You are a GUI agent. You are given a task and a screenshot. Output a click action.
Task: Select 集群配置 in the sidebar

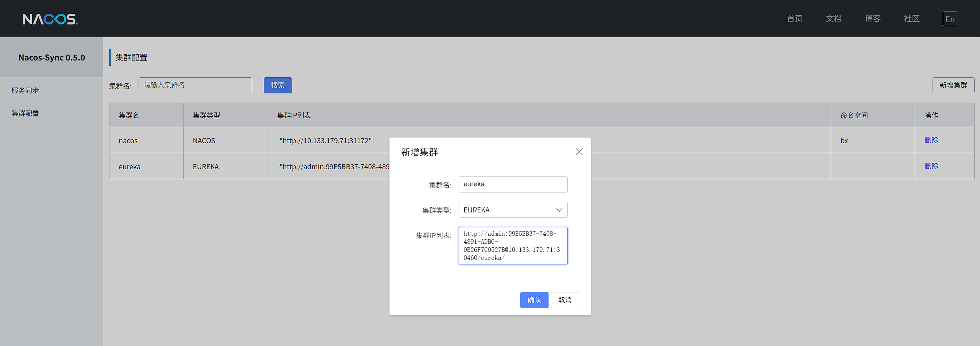[25, 113]
